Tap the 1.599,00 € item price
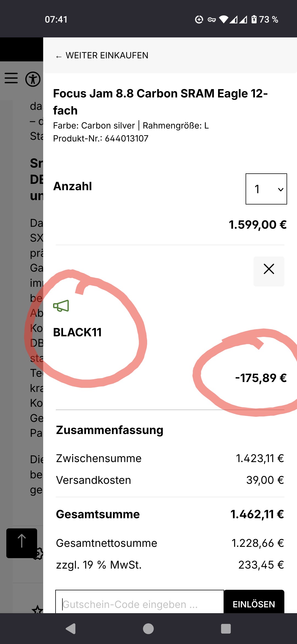The height and width of the screenshot is (644, 297). point(257,225)
